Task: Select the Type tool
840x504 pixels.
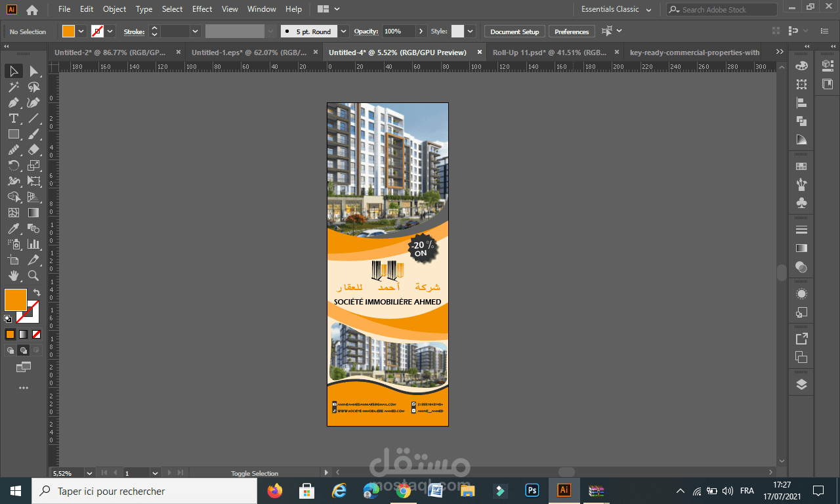Action: pos(13,118)
